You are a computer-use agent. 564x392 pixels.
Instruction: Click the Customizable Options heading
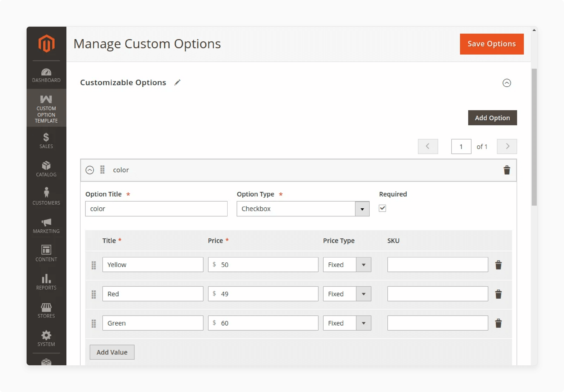(x=123, y=83)
